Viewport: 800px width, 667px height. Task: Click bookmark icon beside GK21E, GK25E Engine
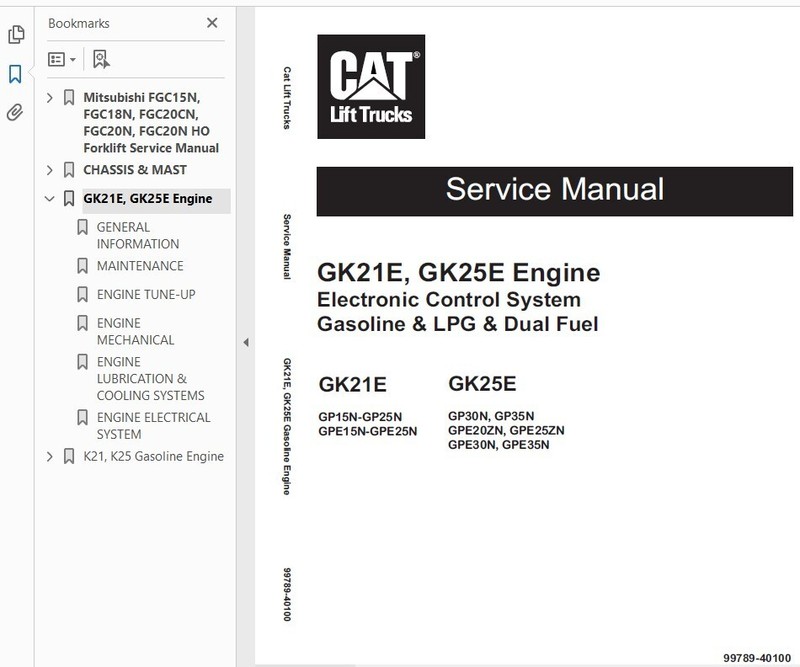69,199
